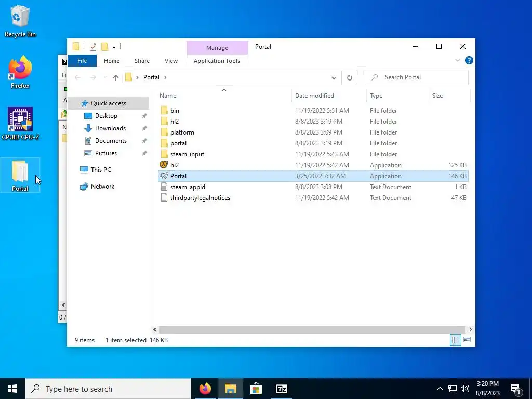Open Pictures in the navigation pane
The height and width of the screenshot is (399, 532).
coord(106,153)
